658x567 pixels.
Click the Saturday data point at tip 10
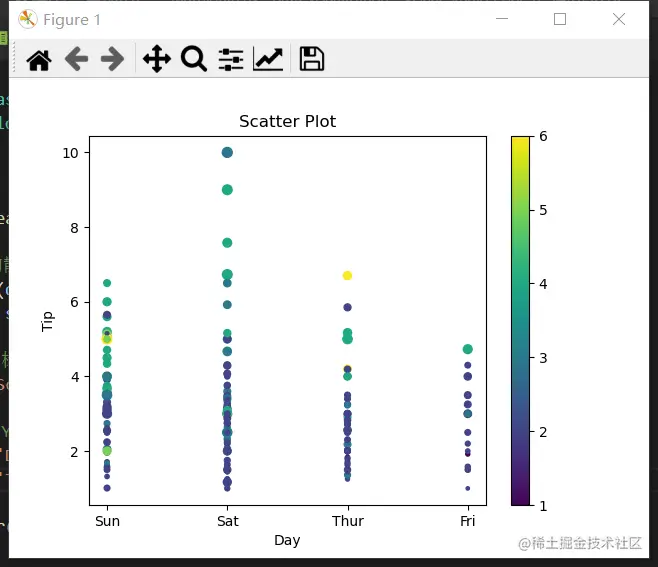point(227,152)
